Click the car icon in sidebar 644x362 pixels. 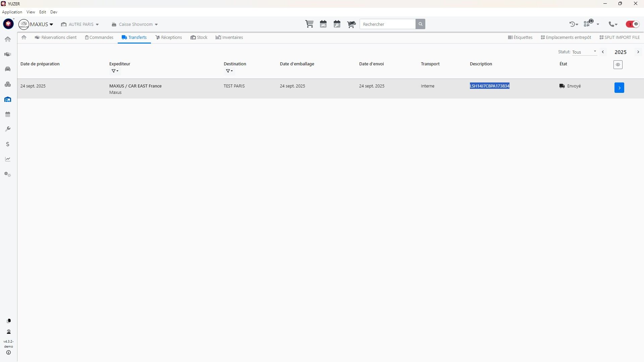(8, 69)
